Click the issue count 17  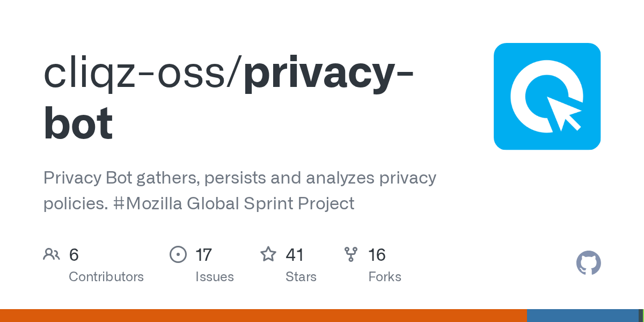pyautogui.click(x=204, y=254)
